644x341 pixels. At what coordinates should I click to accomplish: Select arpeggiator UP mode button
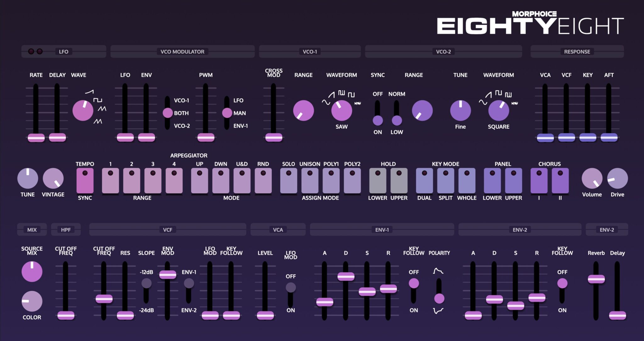(x=199, y=181)
